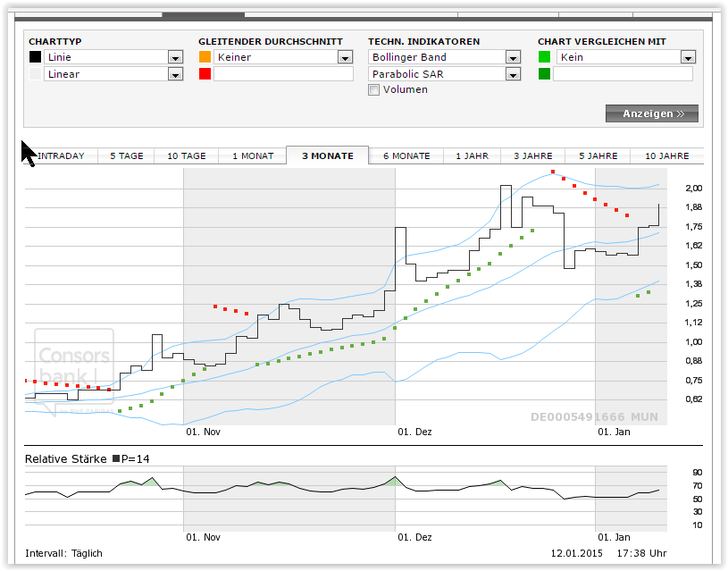Screen dimensions: 728x571
Task: Switch to the 3 JAHRE tab
Action: tap(533, 156)
